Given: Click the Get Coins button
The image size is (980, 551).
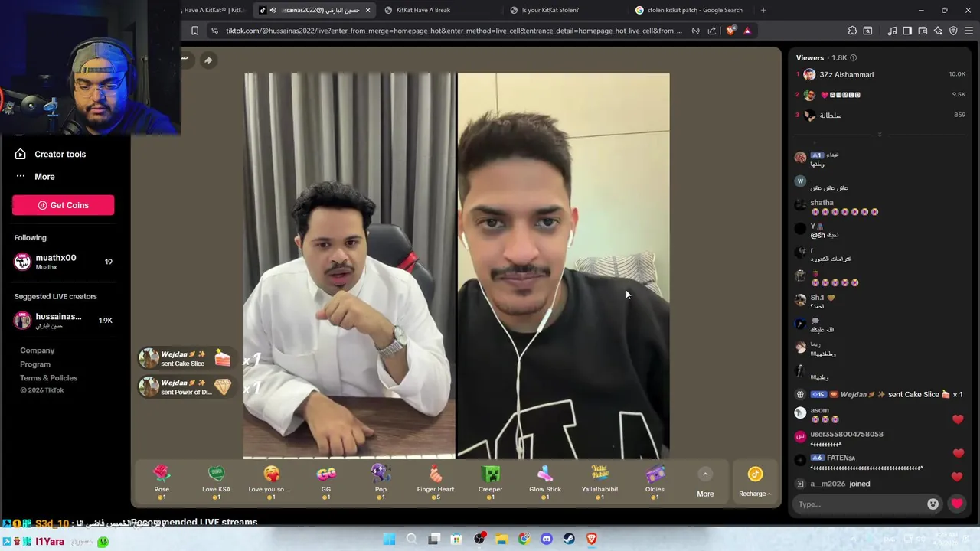Looking at the screenshot, I should [63, 205].
